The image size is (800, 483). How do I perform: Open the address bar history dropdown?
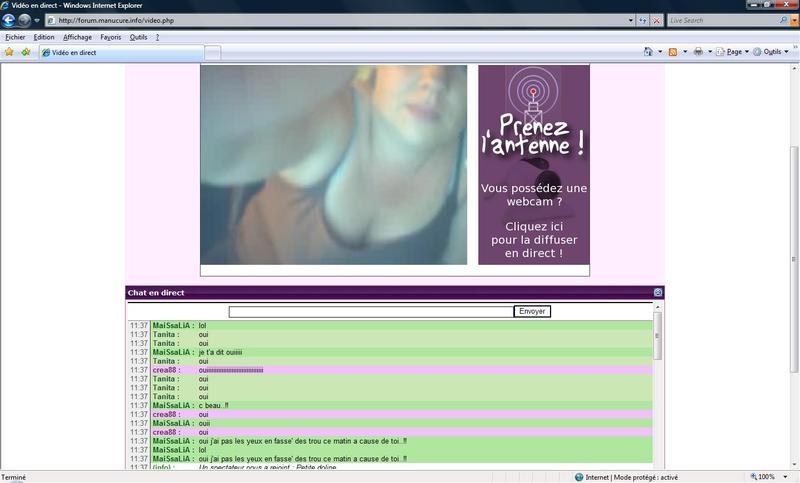click(630, 20)
